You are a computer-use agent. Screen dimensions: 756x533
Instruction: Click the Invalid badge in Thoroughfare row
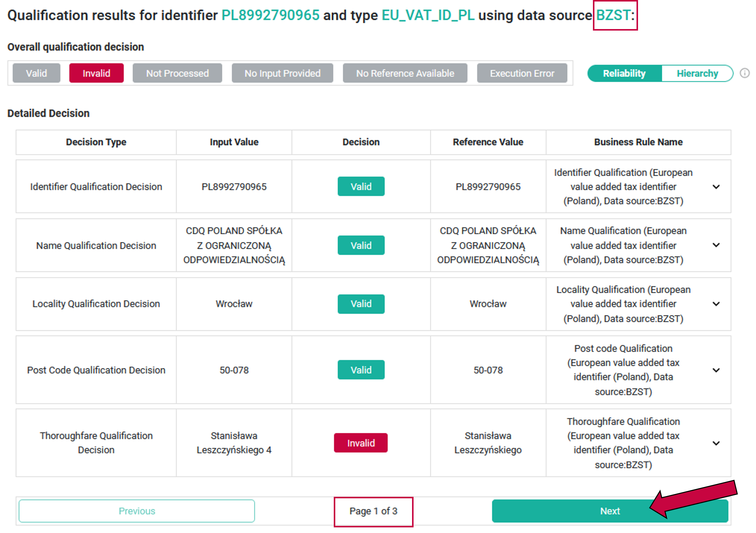(361, 443)
